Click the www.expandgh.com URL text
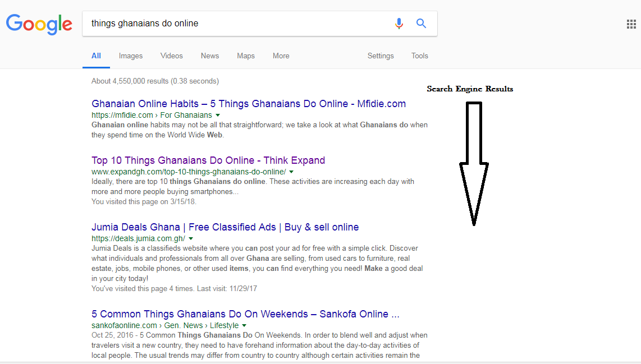The width and height of the screenshot is (641, 364). 189,172
